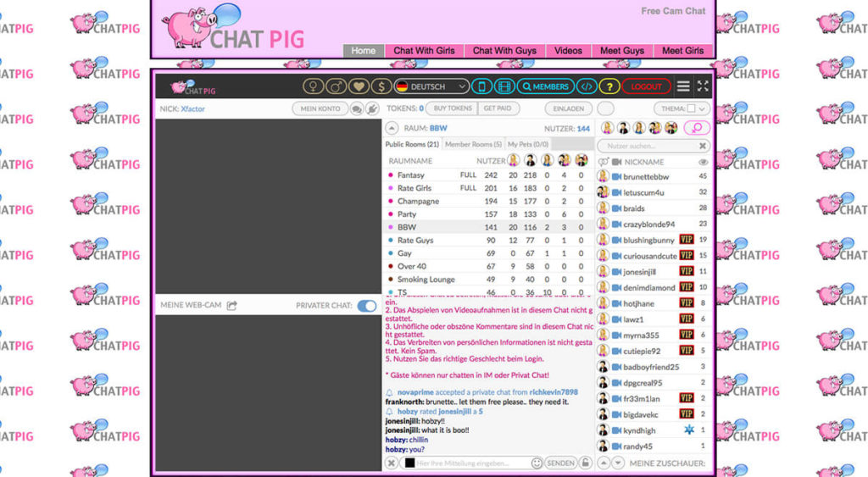
Task: Click letuscum4u's avatar icon
Action: click(603, 192)
